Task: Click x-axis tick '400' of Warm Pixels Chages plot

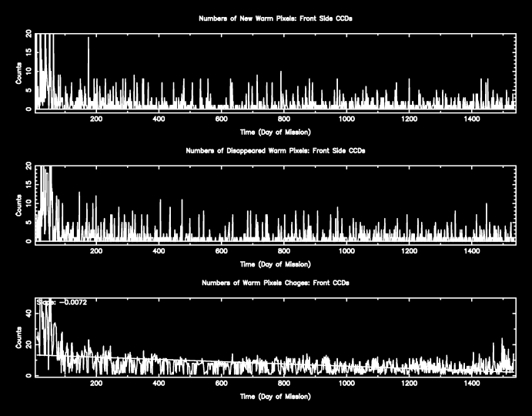Action: tap(159, 383)
